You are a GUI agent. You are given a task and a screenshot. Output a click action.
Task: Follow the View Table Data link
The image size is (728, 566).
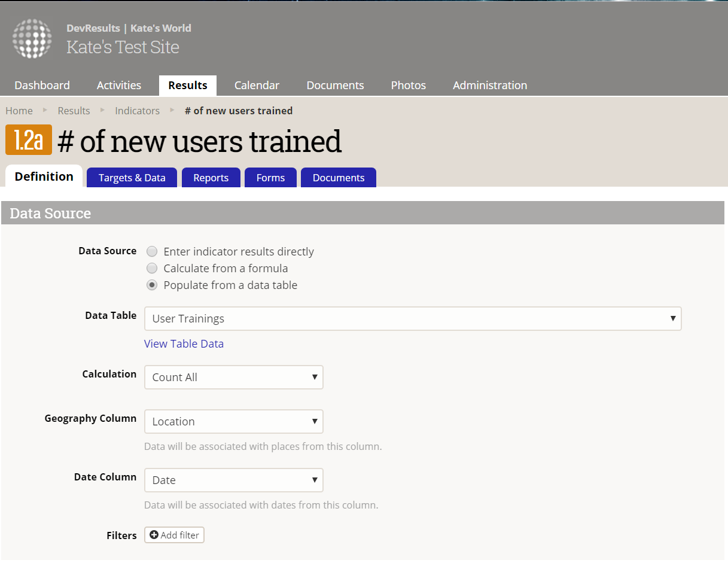pyautogui.click(x=184, y=344)
